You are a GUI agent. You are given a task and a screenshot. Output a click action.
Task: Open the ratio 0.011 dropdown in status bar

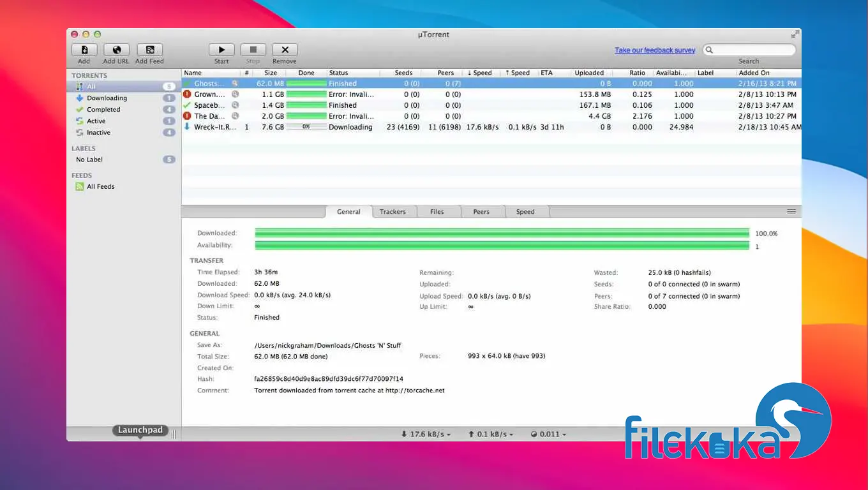pos(548,434)
